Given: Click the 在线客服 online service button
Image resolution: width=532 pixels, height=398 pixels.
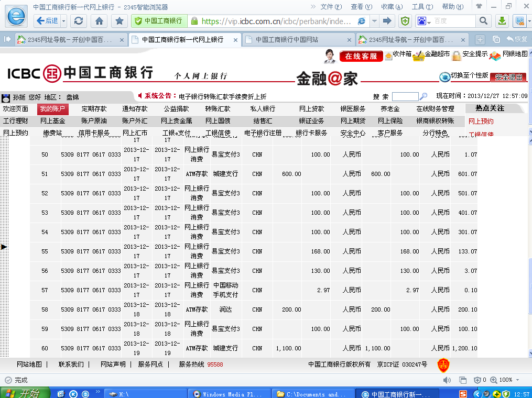Looking at the screenshot, I should (x=361, y=56).
